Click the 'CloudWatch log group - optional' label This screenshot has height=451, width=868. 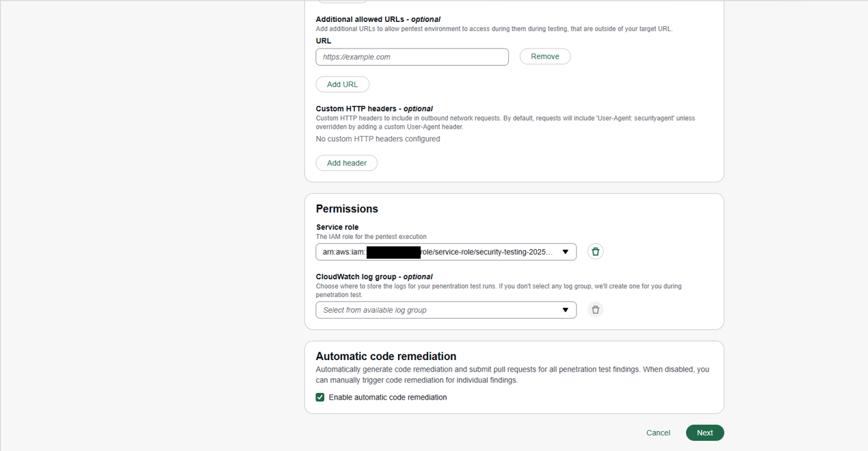tap(375, 276)
